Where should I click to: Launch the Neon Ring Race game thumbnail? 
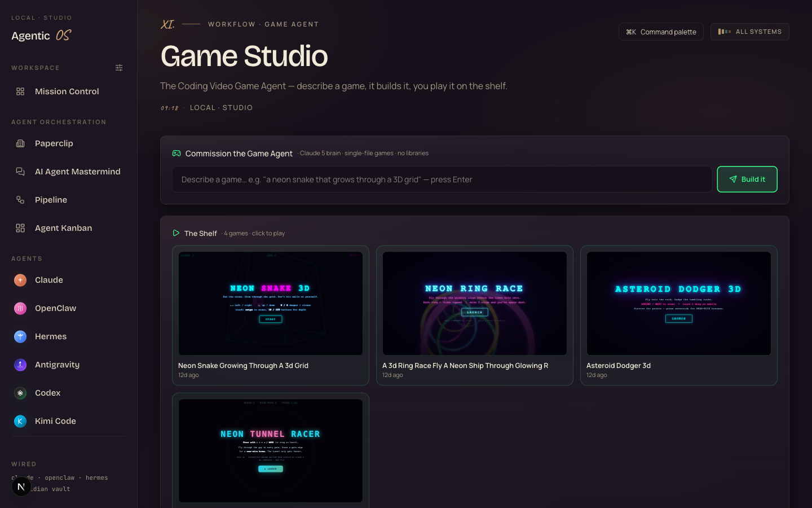pyautogui.click(x=475, y=304)
